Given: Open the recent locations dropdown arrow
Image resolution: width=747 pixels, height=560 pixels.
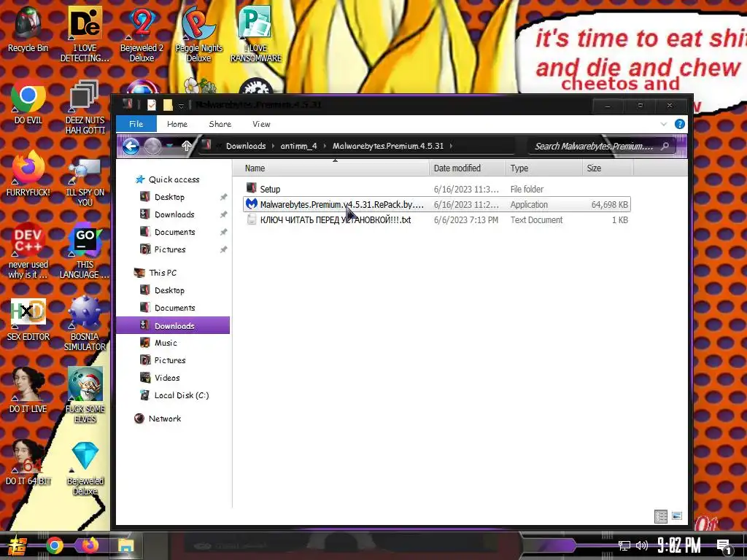Looking at the screenshot, I should pyautogui.click(x=170, y=146).
